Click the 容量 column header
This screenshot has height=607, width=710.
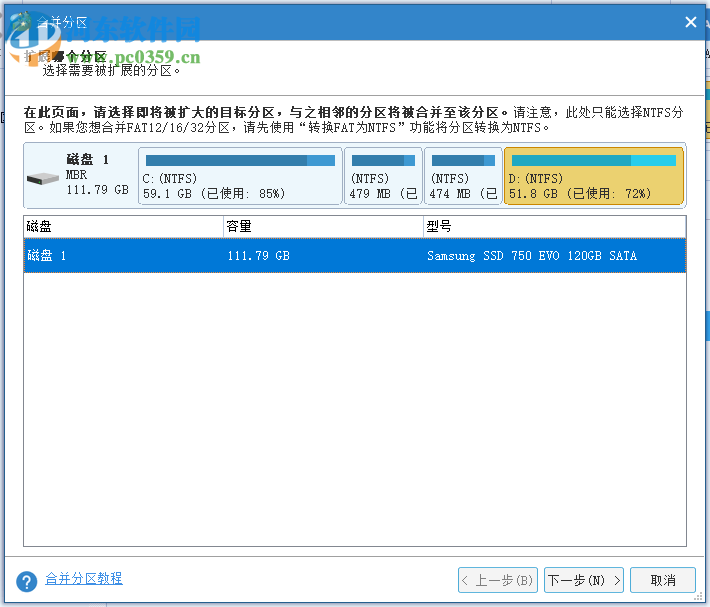point(323,226)
